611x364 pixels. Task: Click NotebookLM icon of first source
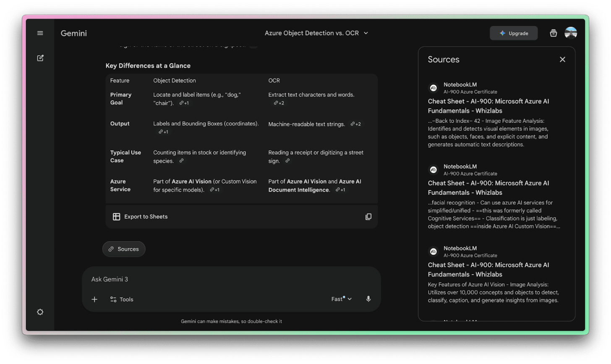click(433, 88)
